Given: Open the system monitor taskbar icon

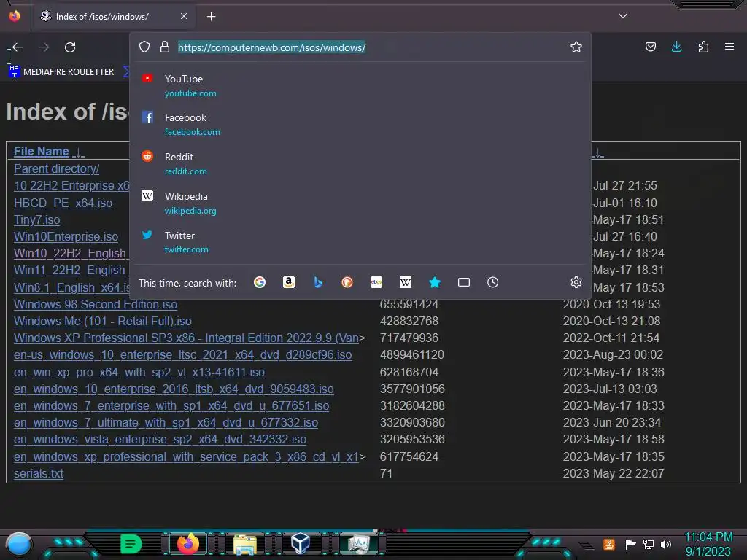Looking at the screenshot, I should coord(358,544).
